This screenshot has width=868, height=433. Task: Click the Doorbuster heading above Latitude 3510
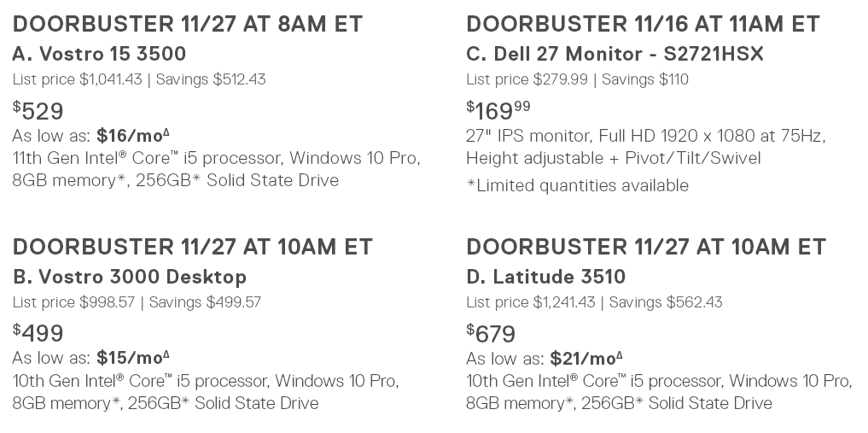click(645, 247)
